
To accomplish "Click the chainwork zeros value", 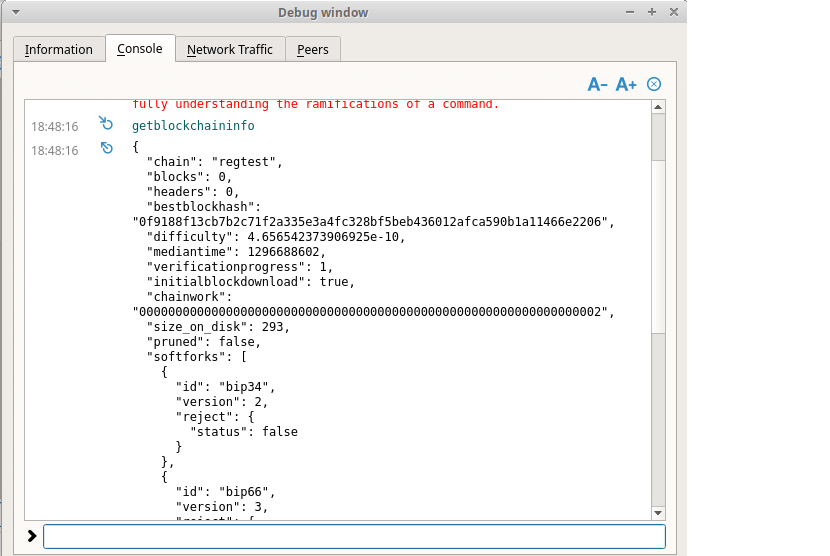I will pos(374,311).
